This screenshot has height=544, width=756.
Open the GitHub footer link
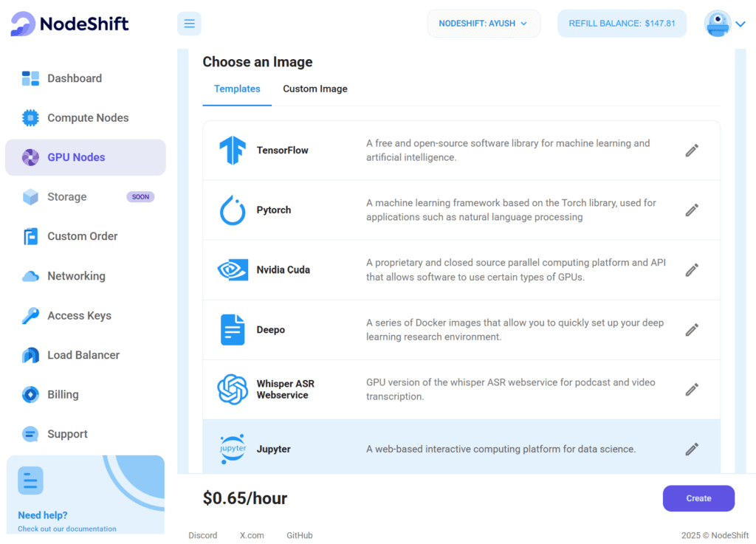point(300,535)
